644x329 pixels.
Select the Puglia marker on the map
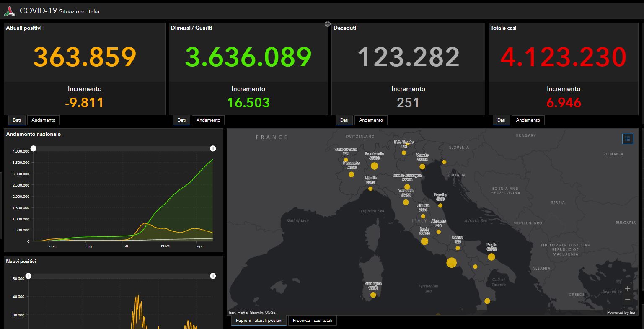click(491, 257)
